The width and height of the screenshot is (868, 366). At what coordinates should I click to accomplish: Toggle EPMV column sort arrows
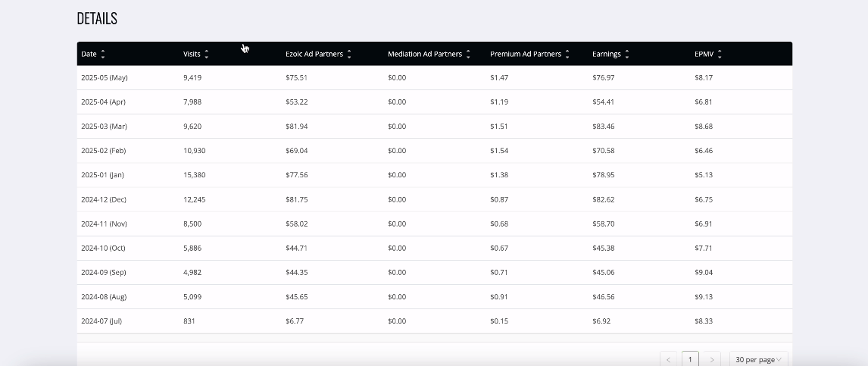click(720, 55)
